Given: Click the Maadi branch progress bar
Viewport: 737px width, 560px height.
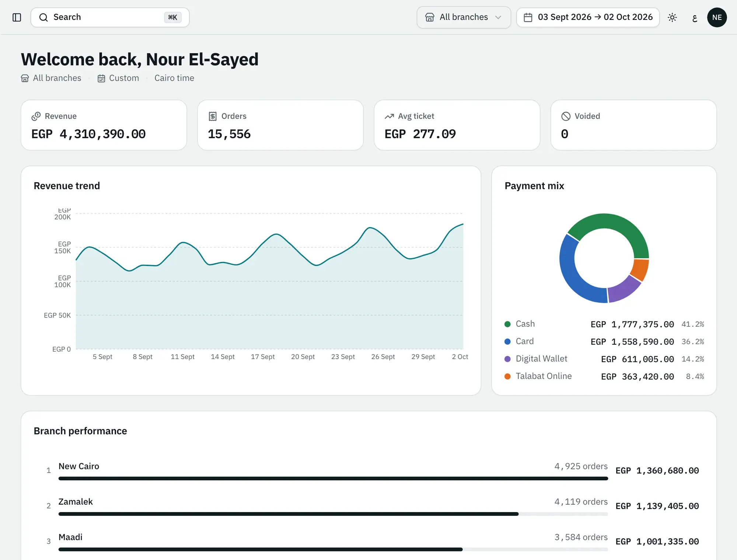Looking at the screenshot, I should (x=333, y=549).
